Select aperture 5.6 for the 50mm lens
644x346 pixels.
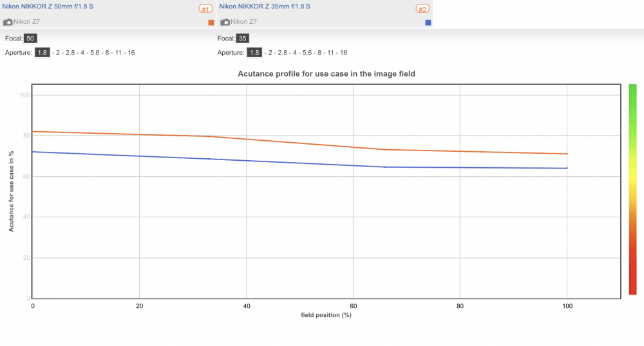click(95, 53)
